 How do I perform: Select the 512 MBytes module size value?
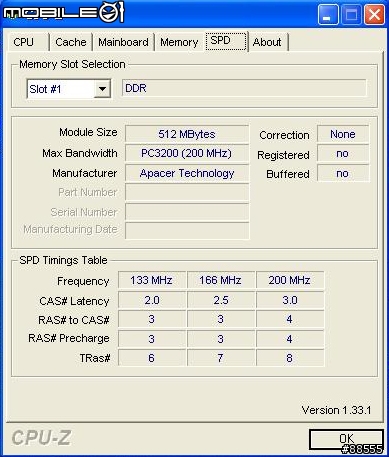coord(187,134)
